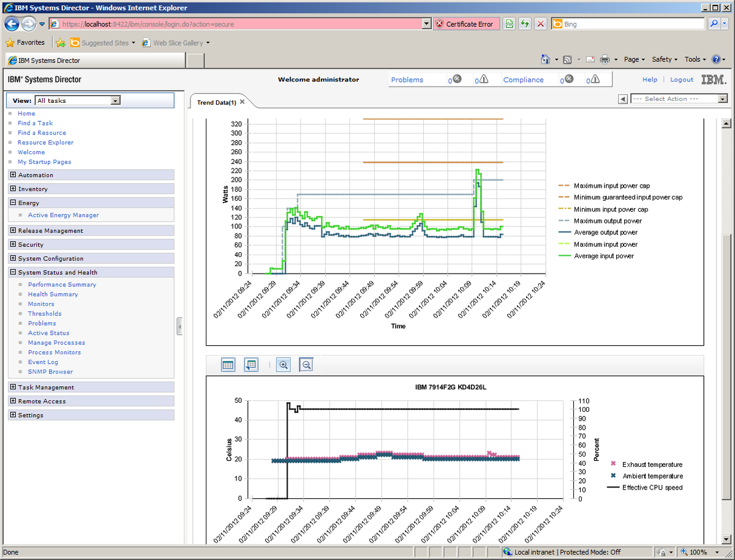Open the Select Action dropdown

(723, 99)
